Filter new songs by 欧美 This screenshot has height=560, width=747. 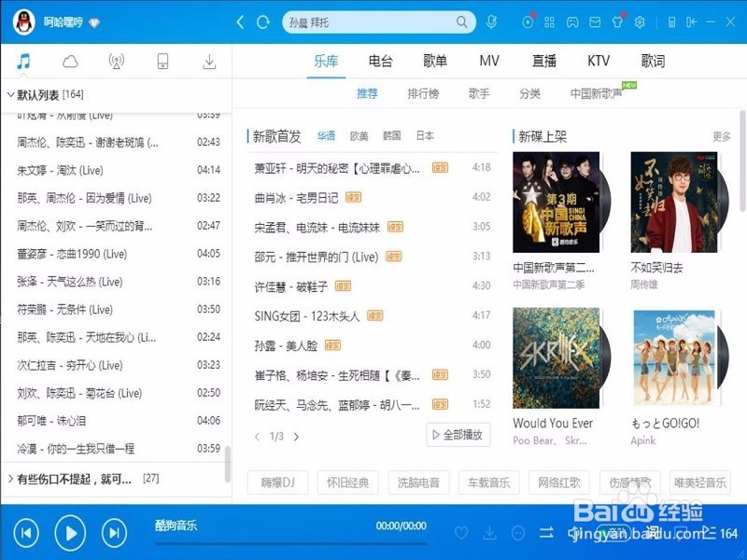tap(359, 136)
